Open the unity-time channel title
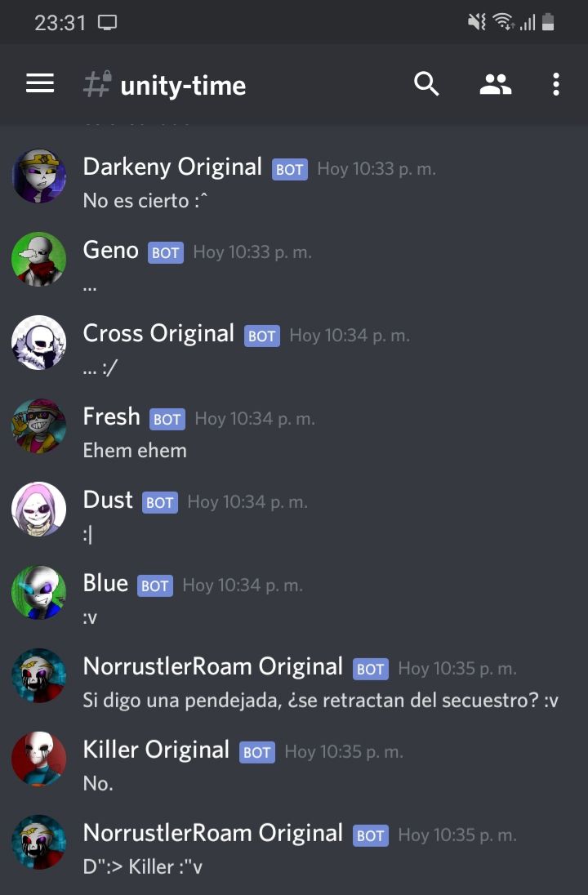Image resolution: width=588 pixels, height=895 pixels. [x=183, y=86]
